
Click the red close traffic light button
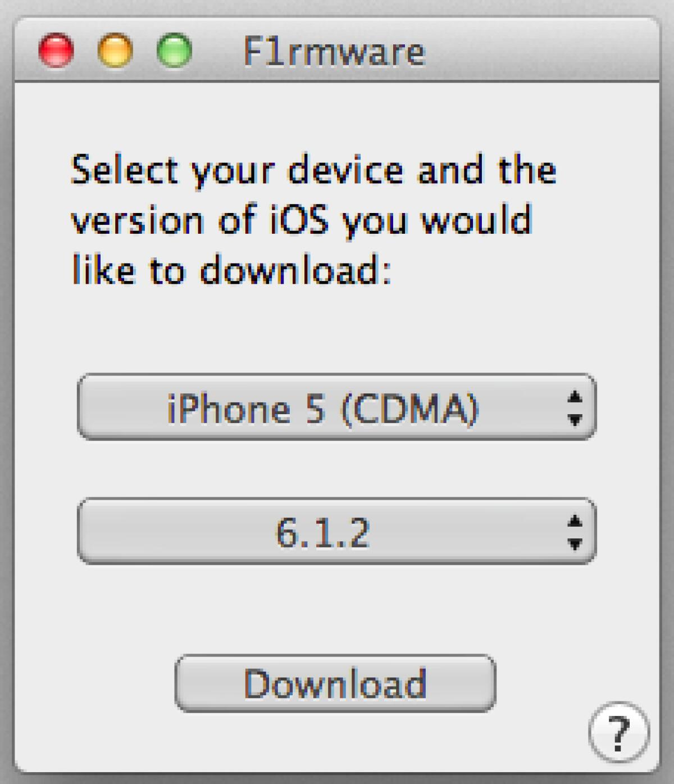tap(56, 52)
